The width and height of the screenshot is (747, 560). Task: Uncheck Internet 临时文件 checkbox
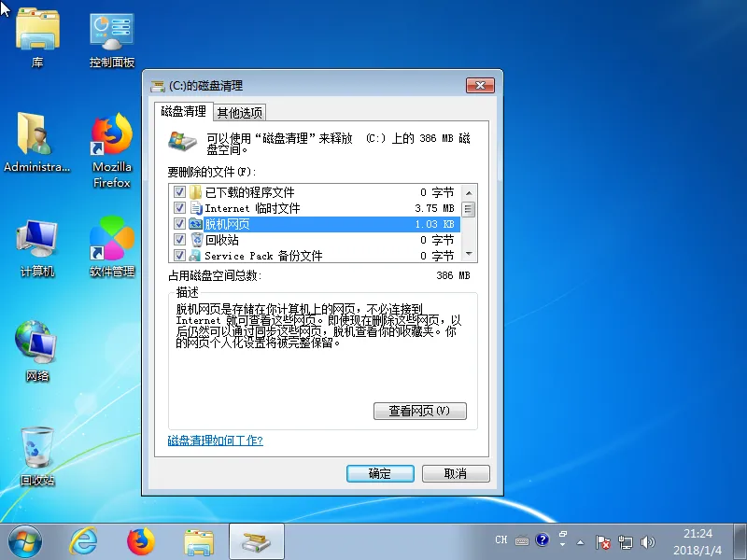[179, 207]
